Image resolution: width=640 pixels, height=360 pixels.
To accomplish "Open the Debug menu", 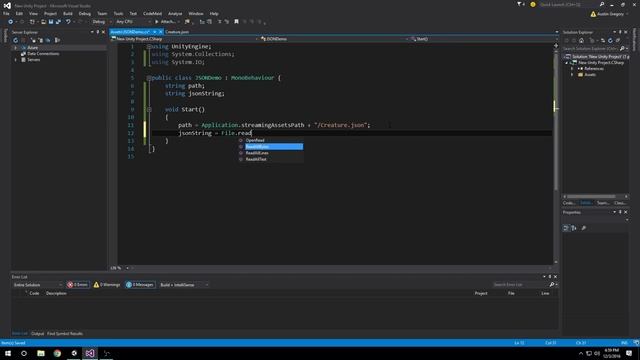I will 85,13.
